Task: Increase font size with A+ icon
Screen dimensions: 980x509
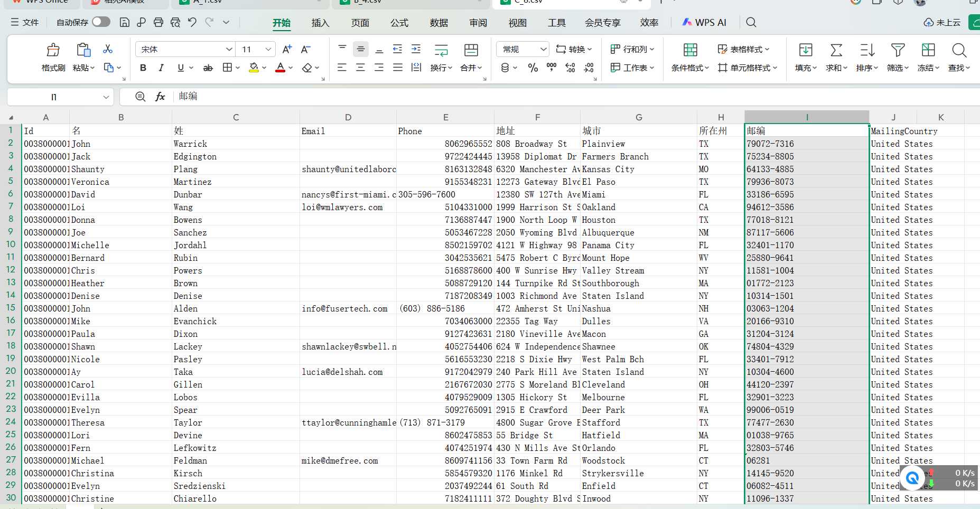Action: 287,49
